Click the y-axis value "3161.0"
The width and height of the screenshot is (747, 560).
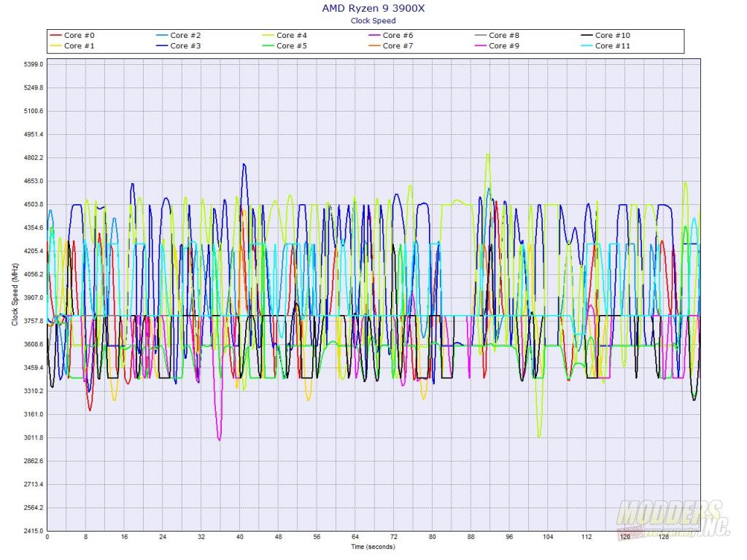pos(34,414)
